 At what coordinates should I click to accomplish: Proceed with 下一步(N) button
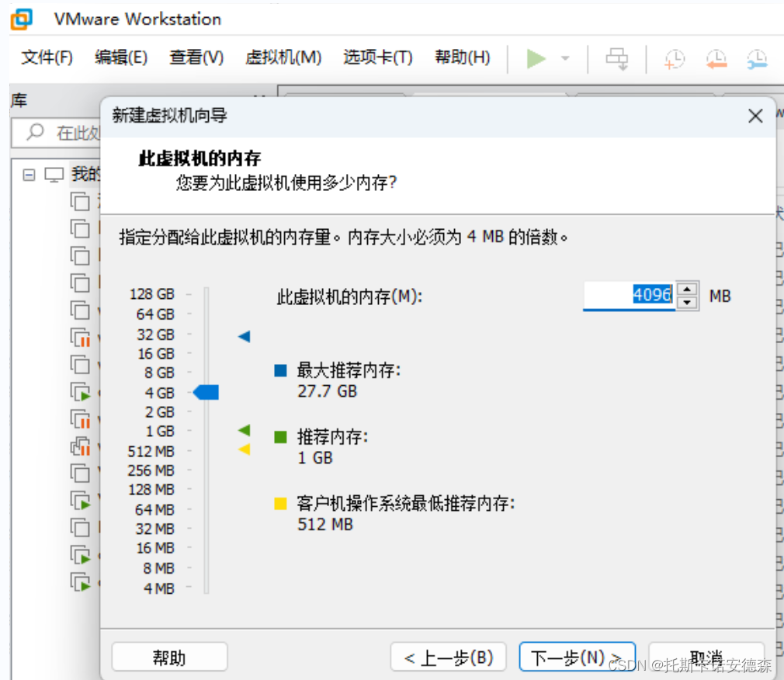click(x=578, y=657)
